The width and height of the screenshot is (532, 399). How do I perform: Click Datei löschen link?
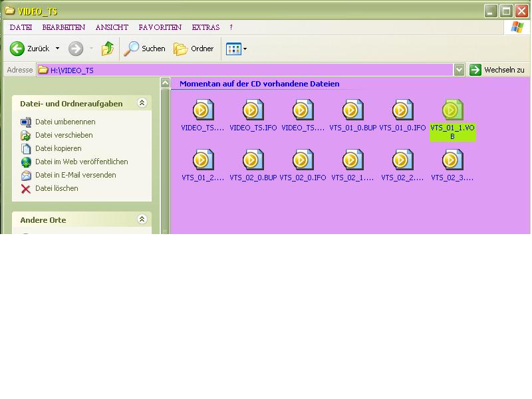pyautogui.click(x=57, y=188)
